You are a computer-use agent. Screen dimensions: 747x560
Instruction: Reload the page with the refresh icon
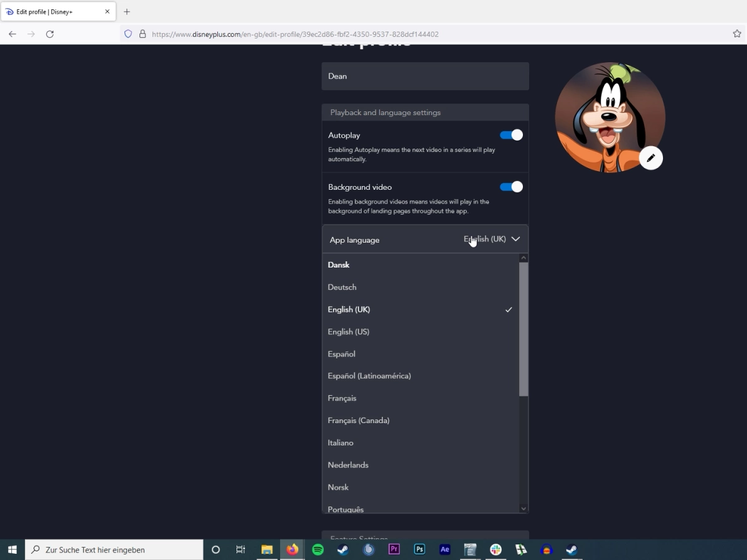tap(50, 34)
